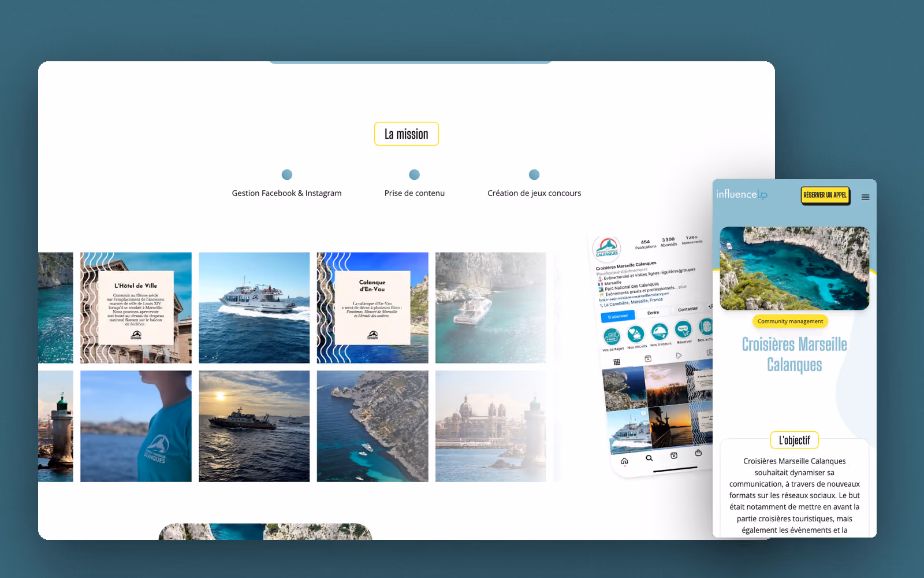
Task: Open the faded cathedral and lighthouse photo
Action: click(491, 426)
